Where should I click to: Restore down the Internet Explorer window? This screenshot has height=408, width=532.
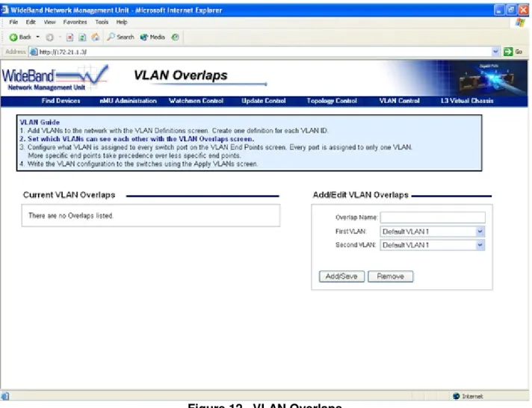click(510, 10)
